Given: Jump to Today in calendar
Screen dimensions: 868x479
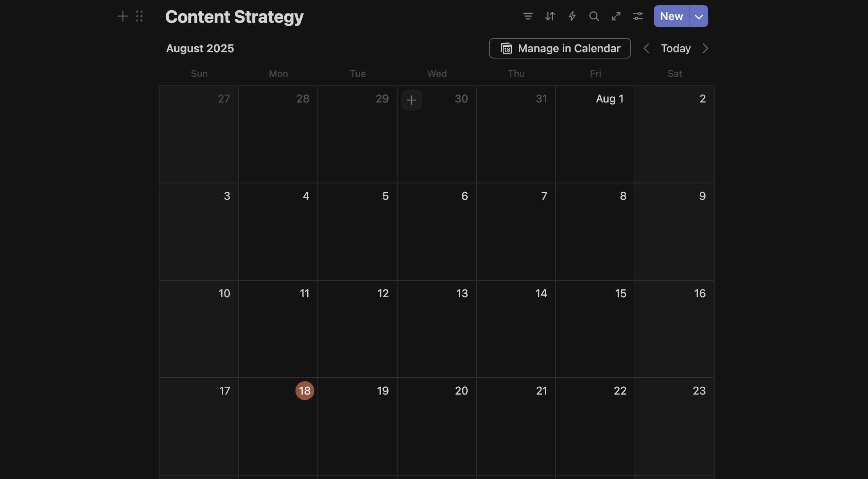Looking at the screenshot, I should click(x=675, y=48).
